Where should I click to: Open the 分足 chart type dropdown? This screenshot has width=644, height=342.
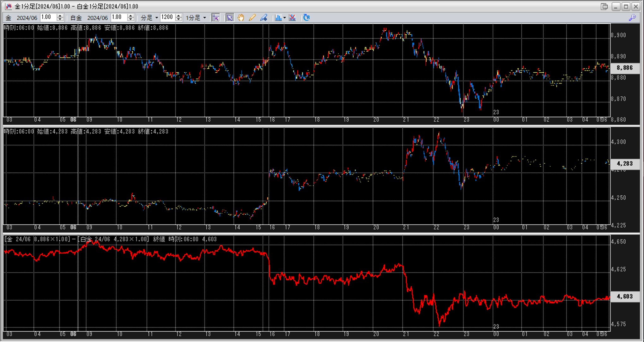(149, 18)
